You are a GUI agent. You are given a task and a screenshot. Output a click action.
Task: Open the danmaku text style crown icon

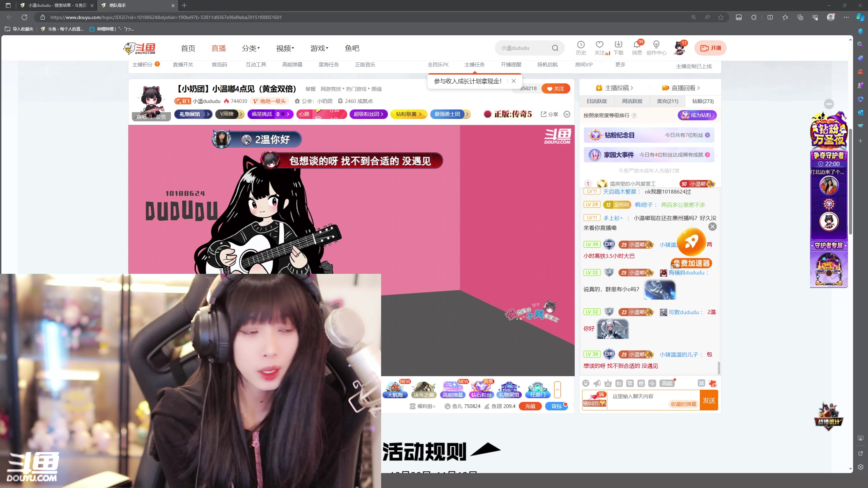tap(608, 383)
